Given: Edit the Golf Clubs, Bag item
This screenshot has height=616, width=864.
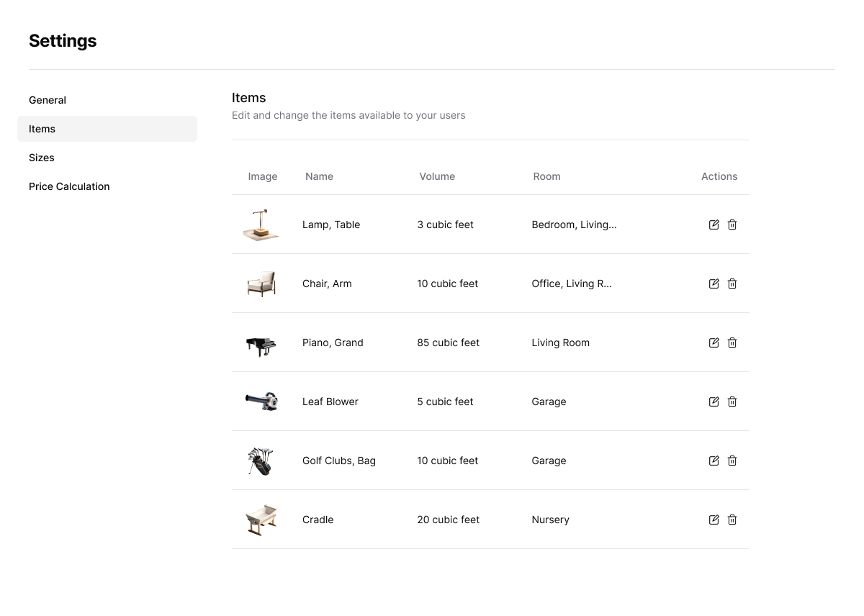Looking at the screenshot, I should tap(714, 461).
